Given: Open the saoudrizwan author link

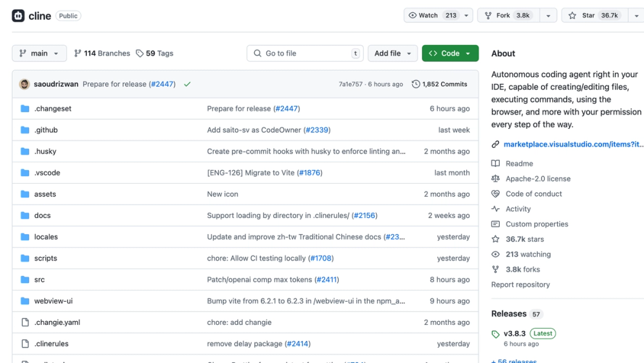Looking at the screenshot, I should [x=56, y=84].
